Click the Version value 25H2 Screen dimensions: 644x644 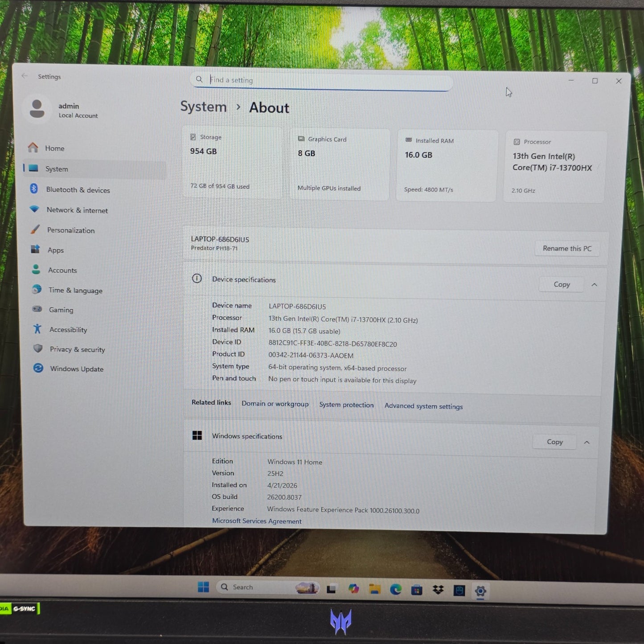(x=275, y=473)
